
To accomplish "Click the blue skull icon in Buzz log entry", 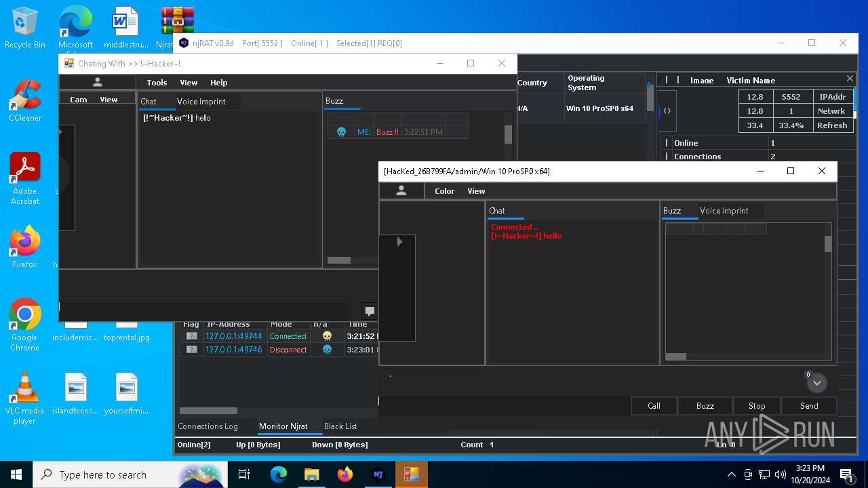I will click(341, 132).
